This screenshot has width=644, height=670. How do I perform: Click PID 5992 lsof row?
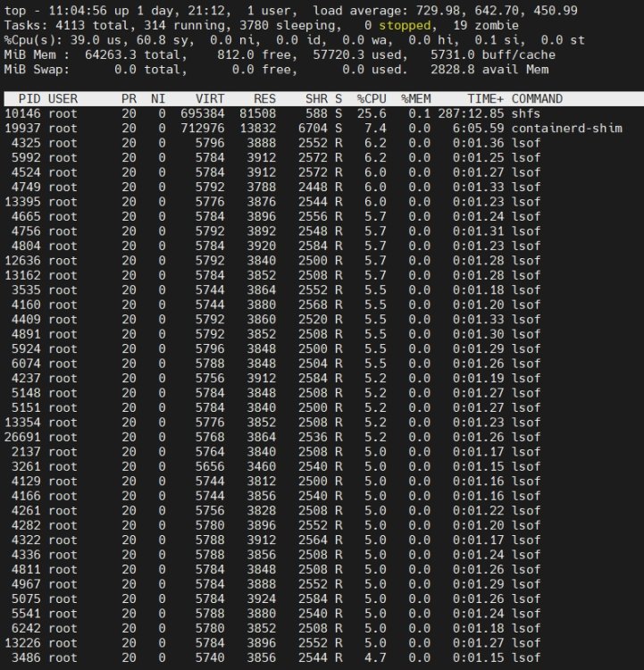272,157
